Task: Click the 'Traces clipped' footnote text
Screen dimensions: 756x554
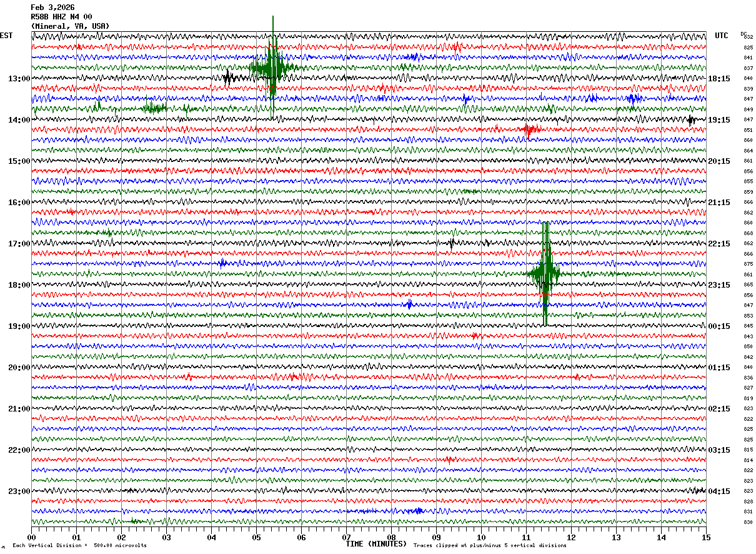Action: click(x=490, y=546)
